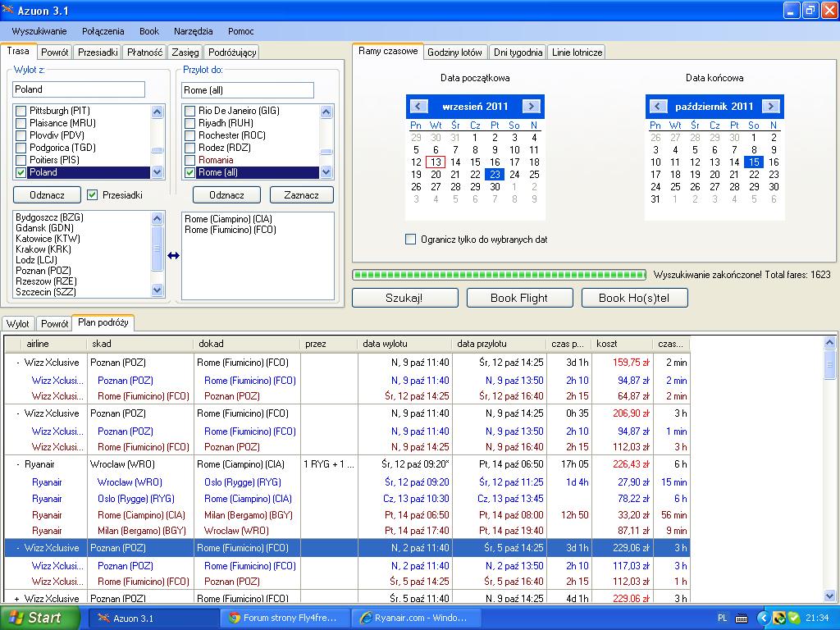This screenshot has width=840, height=630.
Task: Enable Ogranicz tylko do wybranych dat
Action: coord(411,240)
